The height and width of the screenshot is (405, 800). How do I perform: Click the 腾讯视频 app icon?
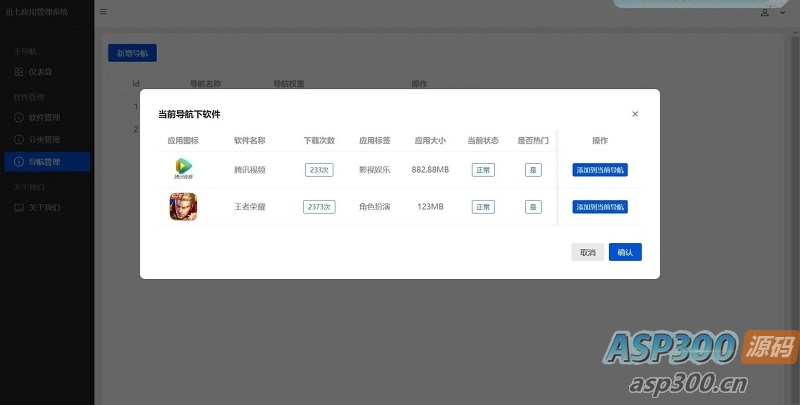tap(183, 169)
